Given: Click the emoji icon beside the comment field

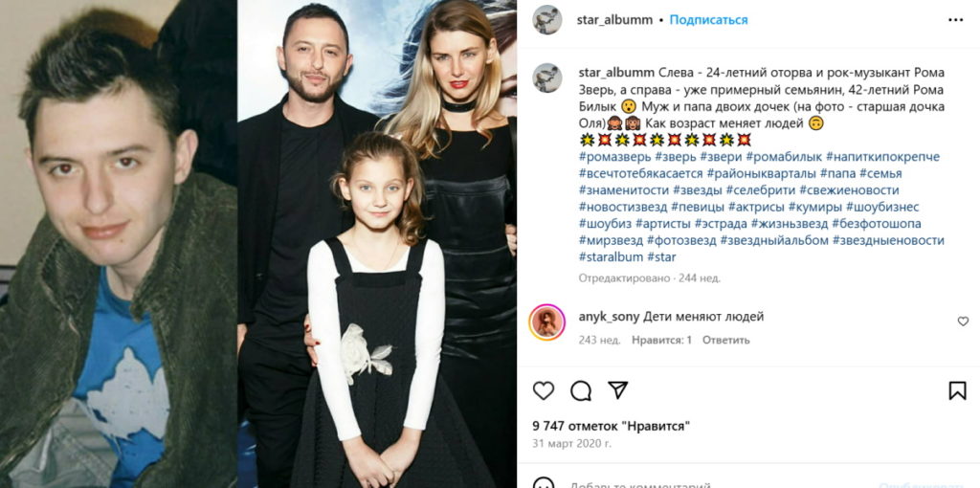Looking at the screenshot, I should pos(544,483).
